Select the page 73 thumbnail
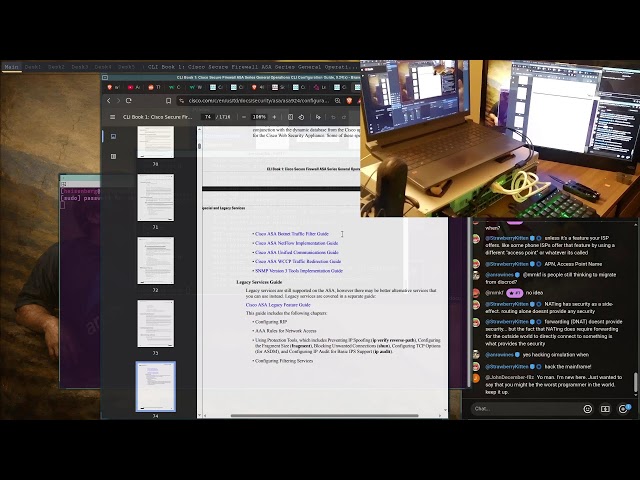 156,324
